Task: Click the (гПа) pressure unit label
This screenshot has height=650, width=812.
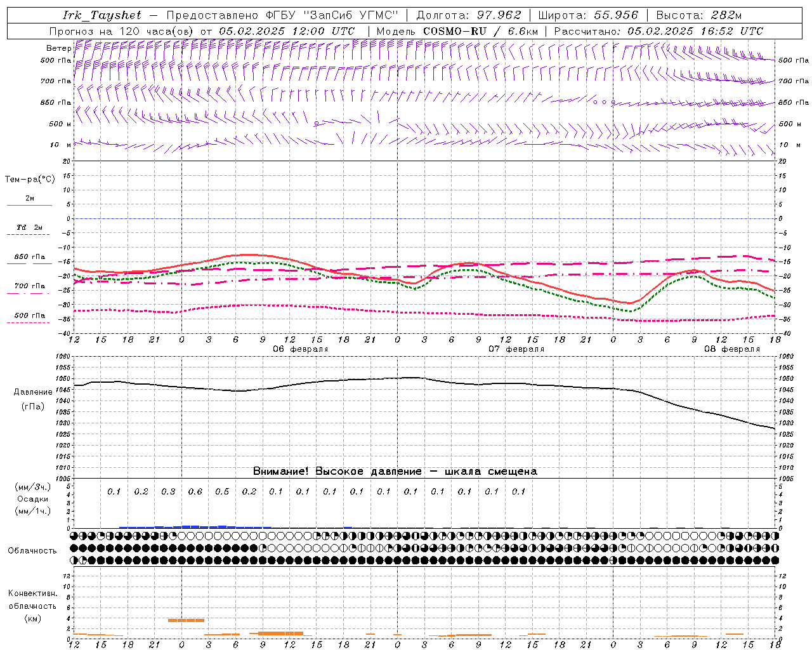Action: coord(33,407)
